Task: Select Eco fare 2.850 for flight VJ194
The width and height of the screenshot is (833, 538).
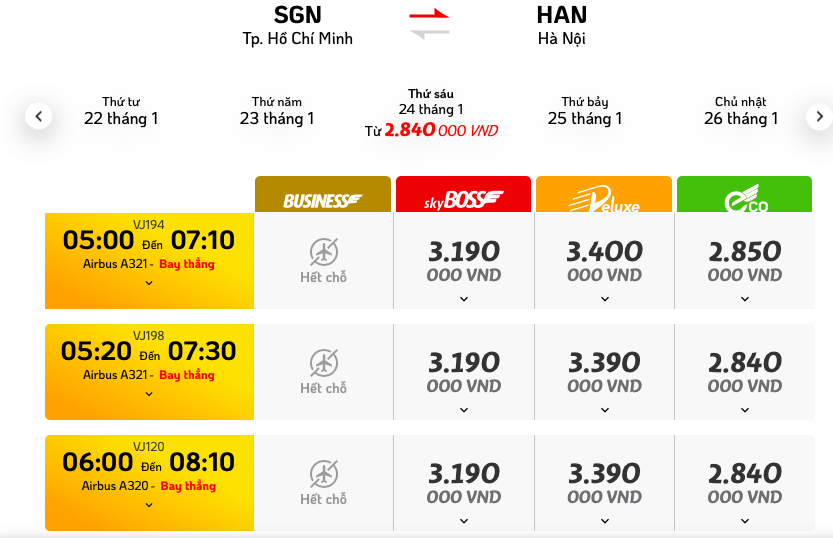Action: 745,260
